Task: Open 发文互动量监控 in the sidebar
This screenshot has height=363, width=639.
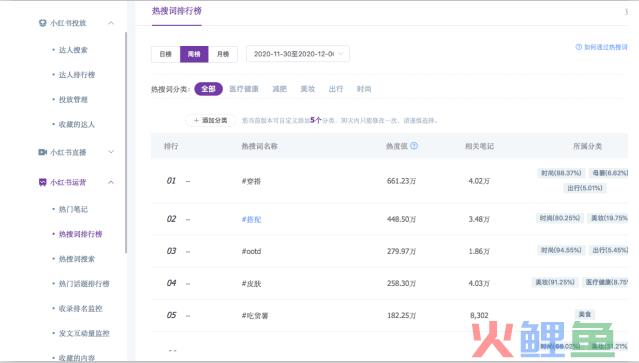Action: pos(84,333)
